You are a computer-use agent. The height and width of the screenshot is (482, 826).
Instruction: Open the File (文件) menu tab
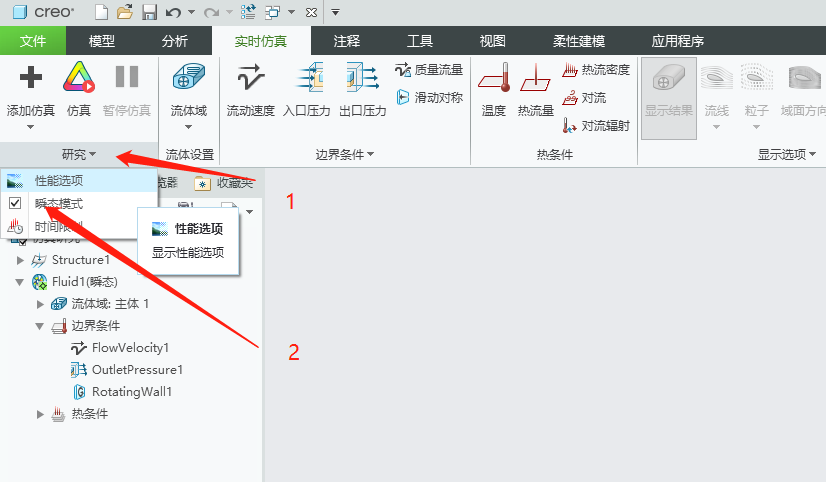[33, 41]
